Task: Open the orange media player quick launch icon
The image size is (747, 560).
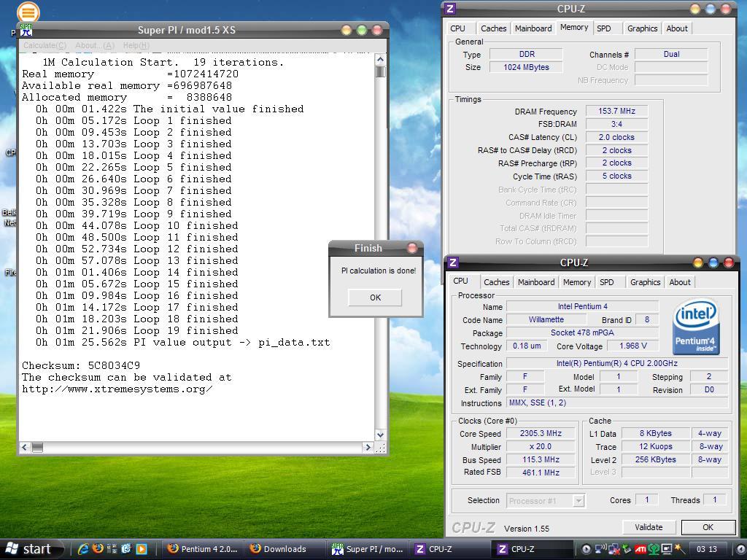Action: coord(142,548)
